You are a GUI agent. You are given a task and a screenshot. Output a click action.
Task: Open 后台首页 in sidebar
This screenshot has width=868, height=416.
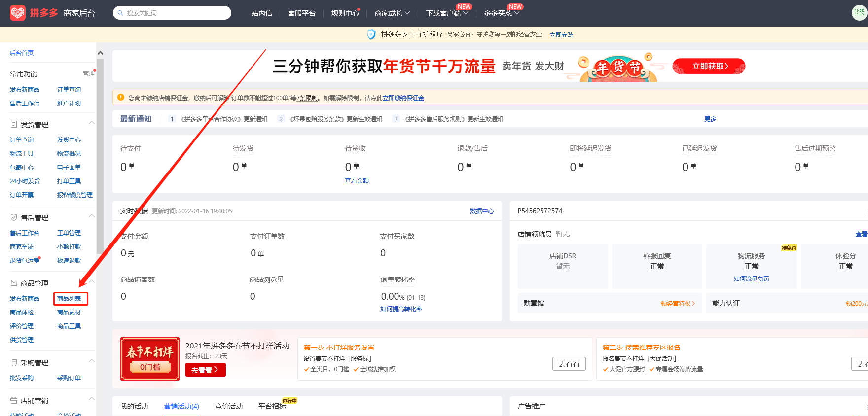click(x=22, y=53)
